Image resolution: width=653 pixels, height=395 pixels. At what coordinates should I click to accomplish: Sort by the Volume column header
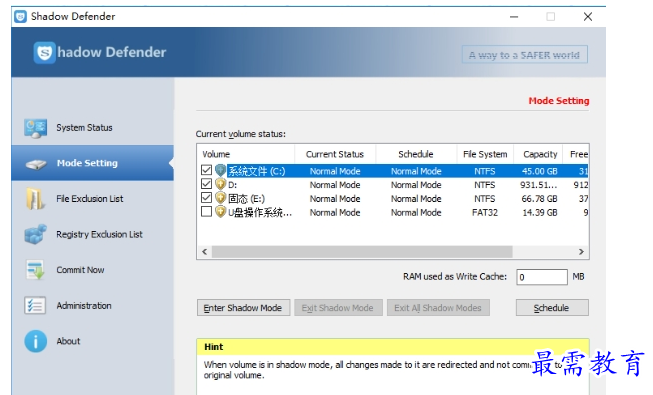[x=246, y=154]
